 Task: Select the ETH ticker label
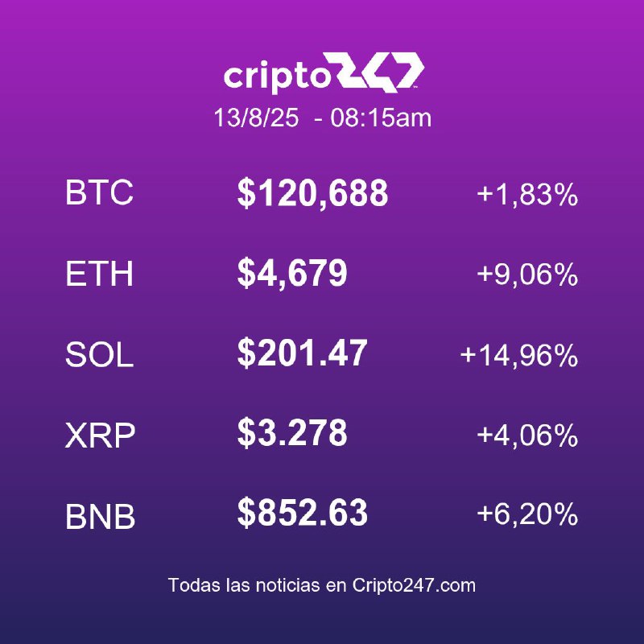pos(99,273)
